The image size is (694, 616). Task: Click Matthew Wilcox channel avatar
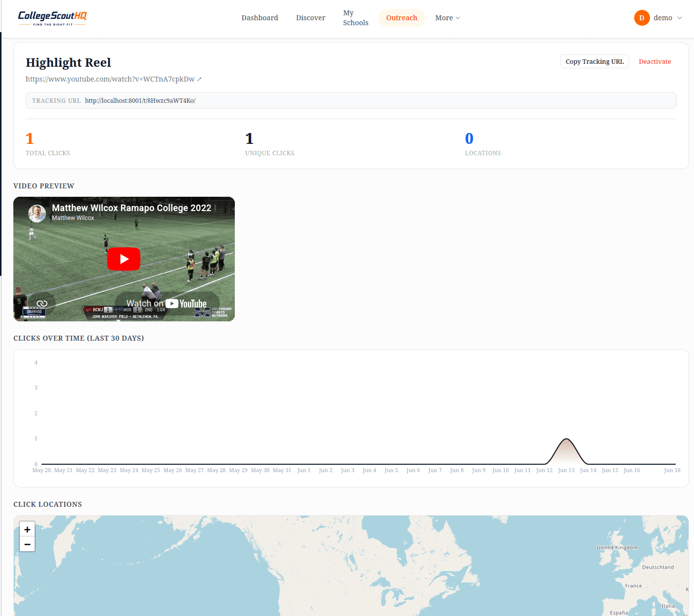[37, 213]
